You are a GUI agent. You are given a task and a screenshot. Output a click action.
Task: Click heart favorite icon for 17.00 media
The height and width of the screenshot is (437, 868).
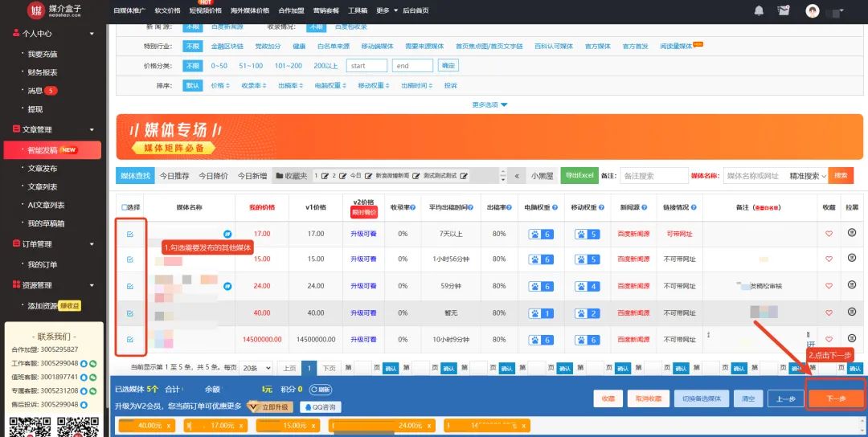829,234
